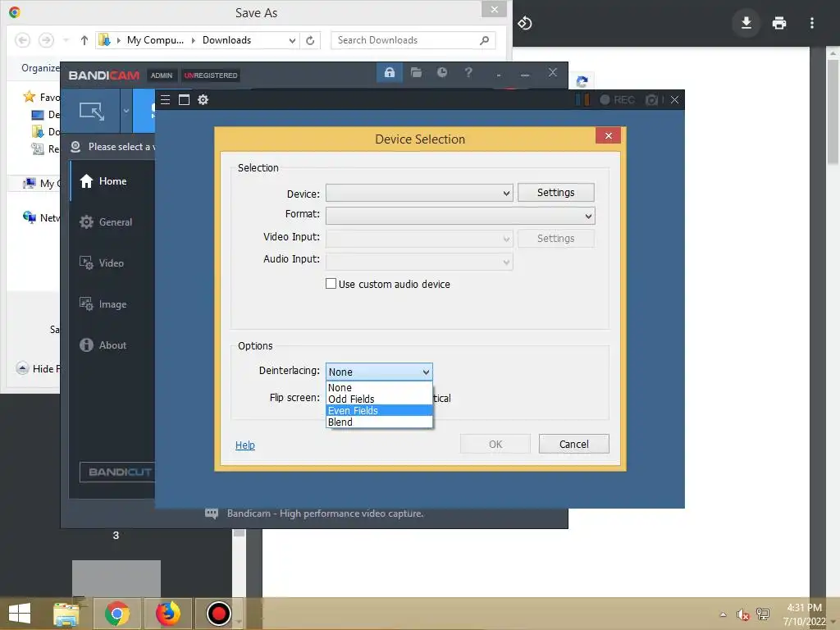Click Downloads in the address path
The width and height of the screenshot is (840, 630).
(226, 40)
